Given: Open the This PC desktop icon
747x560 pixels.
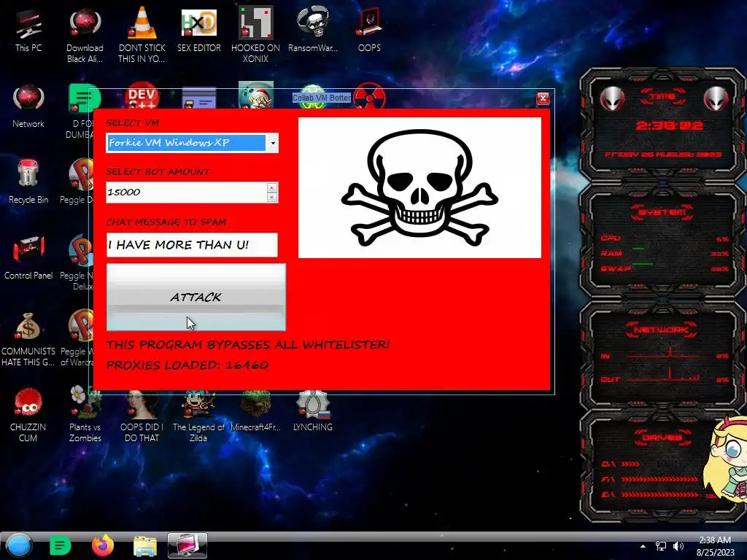Looking at the screenshot, I should 28,29.
